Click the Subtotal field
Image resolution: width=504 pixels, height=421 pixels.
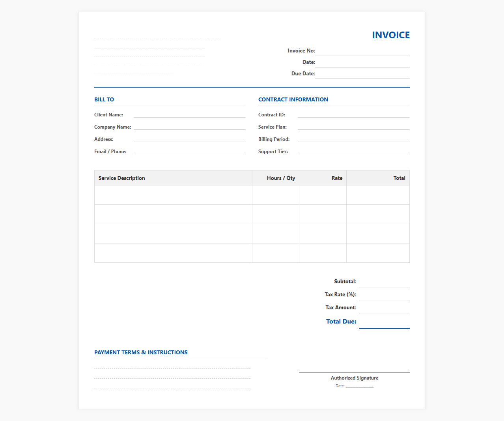(385, 282)
